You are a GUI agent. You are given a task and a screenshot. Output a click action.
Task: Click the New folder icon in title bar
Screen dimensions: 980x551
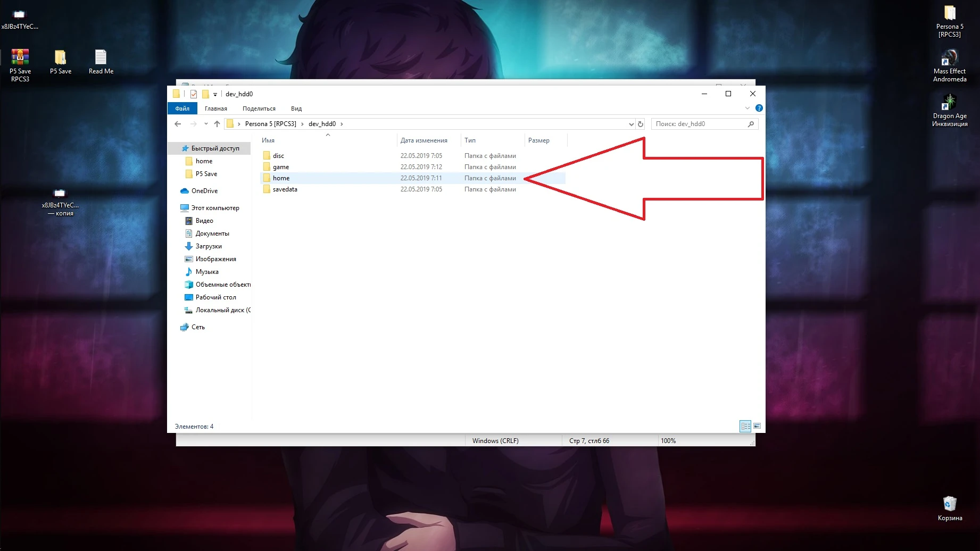pyautogui.click(x=205, y=94)
